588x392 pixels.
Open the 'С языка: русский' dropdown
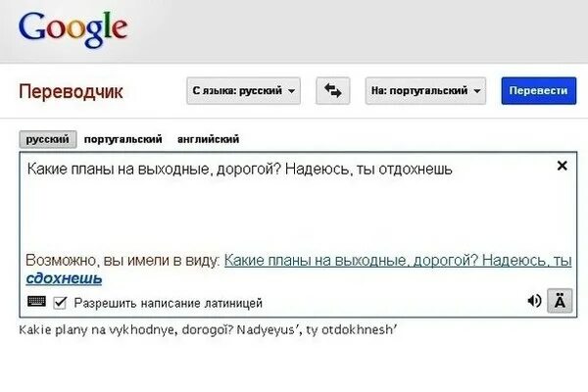243,91
